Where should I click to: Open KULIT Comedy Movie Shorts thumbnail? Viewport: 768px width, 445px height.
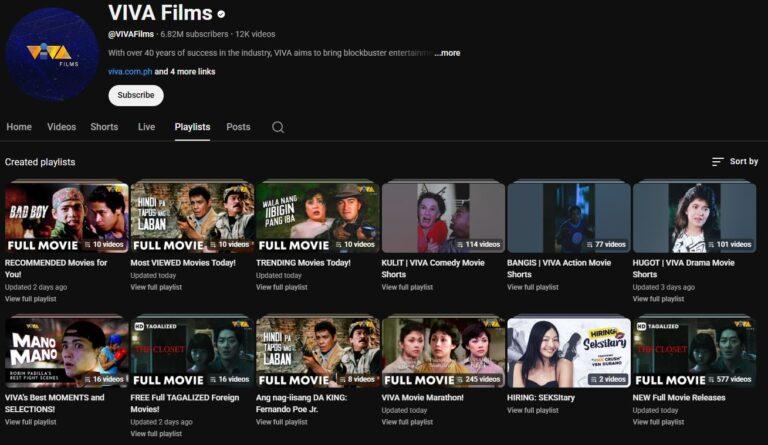click(x=443, y=218)
